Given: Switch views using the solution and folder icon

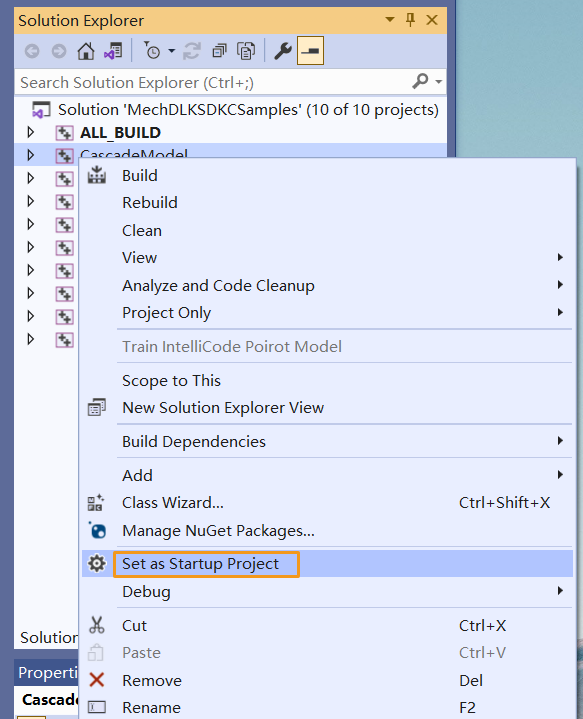Looking at the screenshot, I should pyautogui.click(x=113, y=51).
